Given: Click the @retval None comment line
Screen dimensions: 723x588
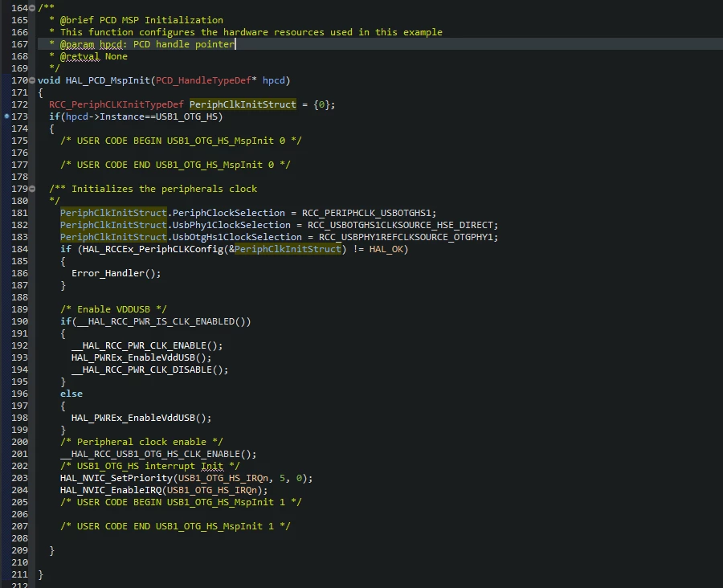Looking at the screenshot, I should [88, 56].
